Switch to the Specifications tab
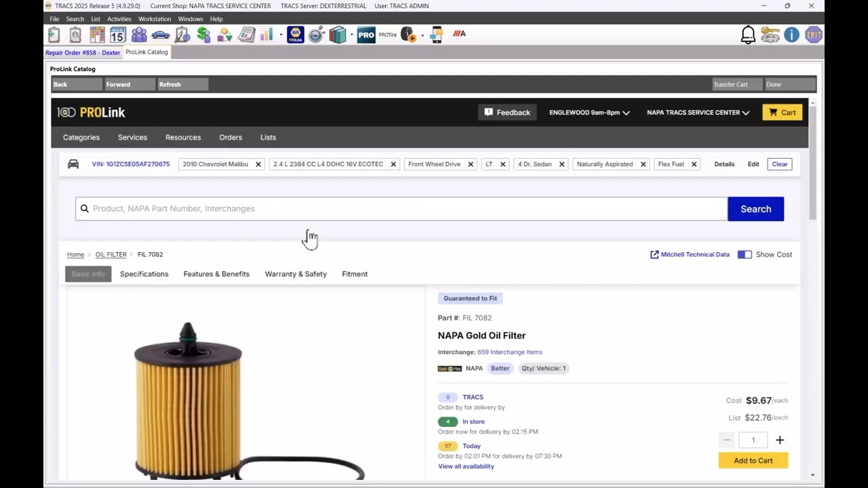The image size is (868, 488). point(144,274)
